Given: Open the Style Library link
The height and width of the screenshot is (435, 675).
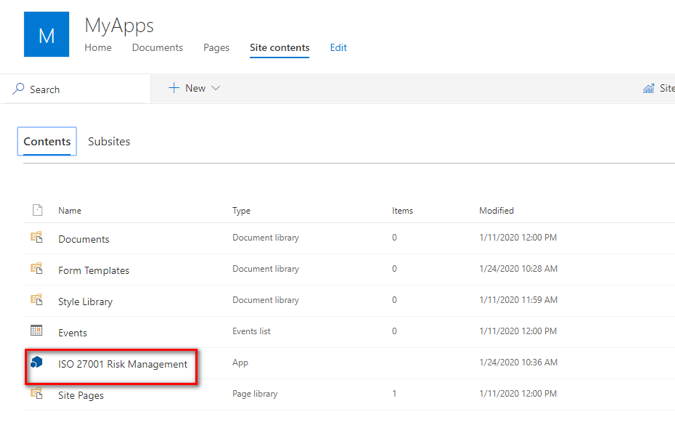Looking at the screenshot, I should tap(85, 301).
